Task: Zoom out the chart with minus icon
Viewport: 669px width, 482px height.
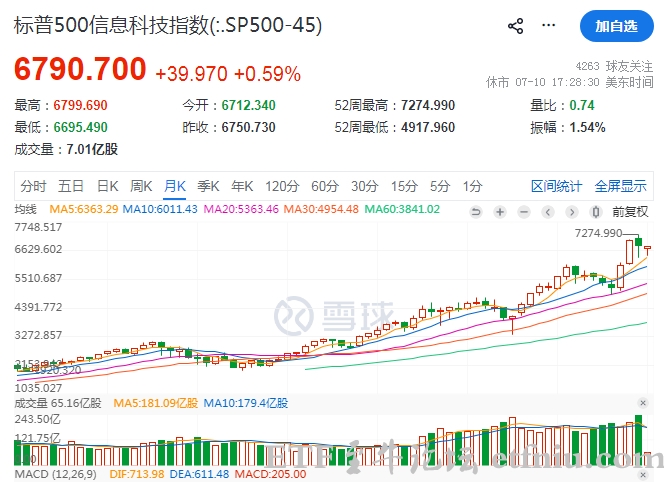Action: click(x=524, y=212)
